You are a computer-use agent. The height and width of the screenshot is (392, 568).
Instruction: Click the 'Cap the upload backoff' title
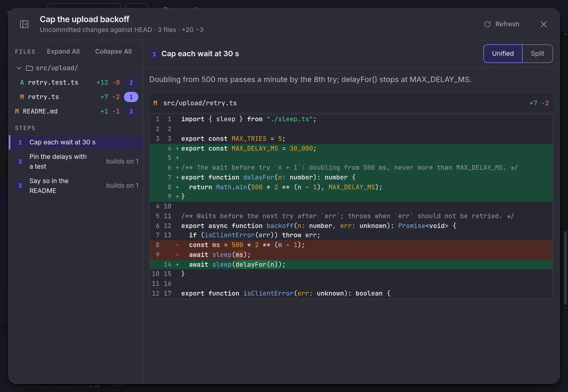[x=85, y=19]
